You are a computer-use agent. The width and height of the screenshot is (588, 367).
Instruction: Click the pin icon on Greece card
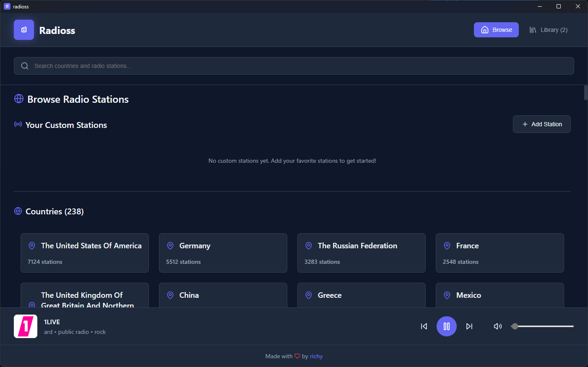click(309, 295)
